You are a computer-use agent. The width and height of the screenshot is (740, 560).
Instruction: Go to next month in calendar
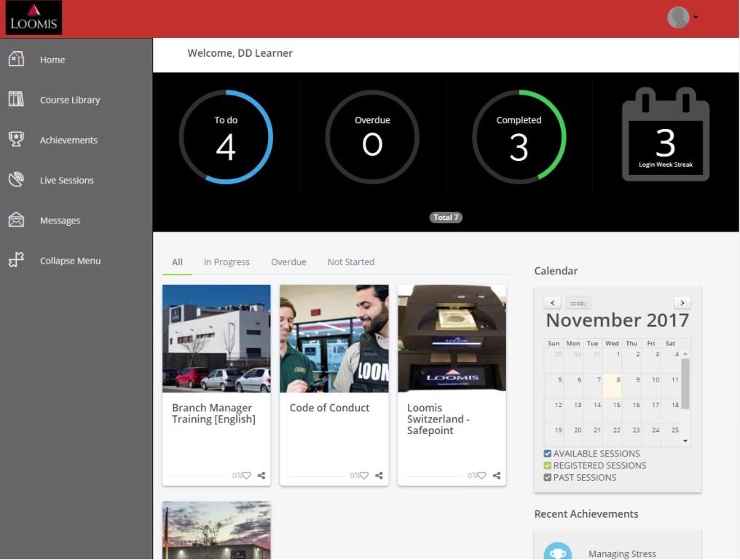682,302
